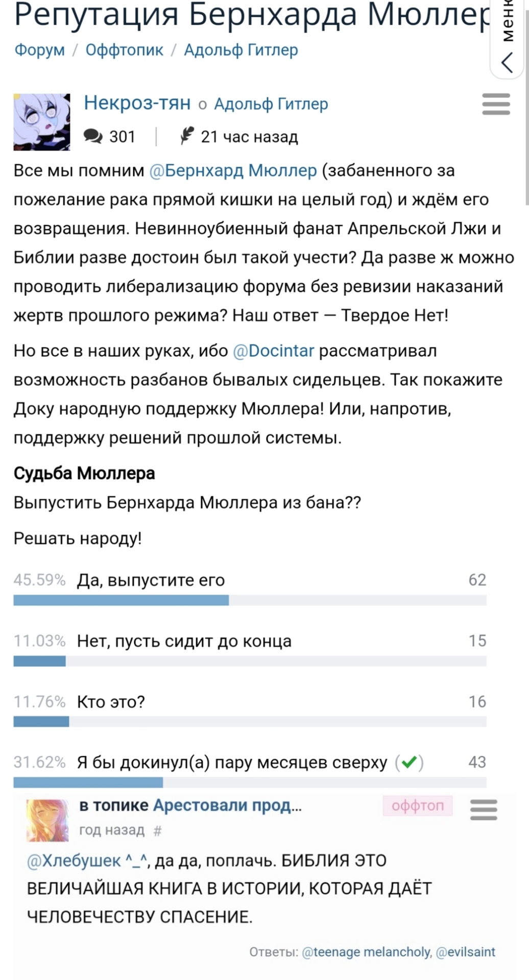Viewport: 529px width, 980px height.
Task: Click the feather icon beside post time
Action: pyautogui.click(x=187, y=136)
